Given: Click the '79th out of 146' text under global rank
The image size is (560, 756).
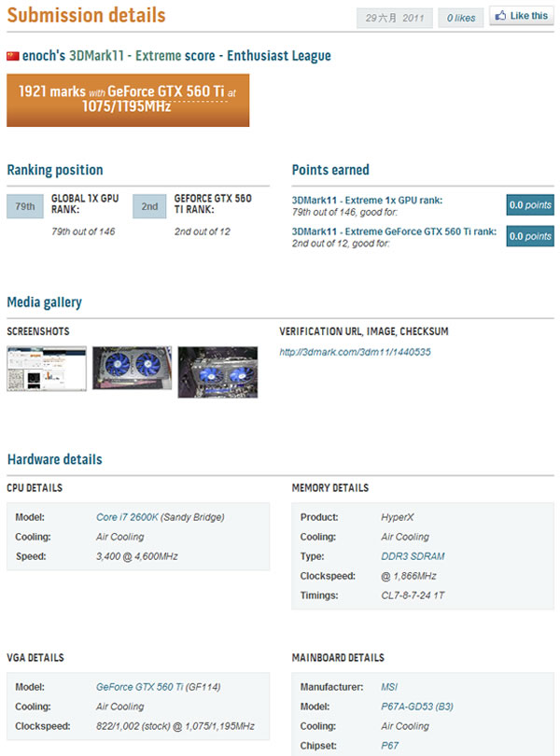Looking at the screenshot, I should pyautogui.click(x=83, y=231).
